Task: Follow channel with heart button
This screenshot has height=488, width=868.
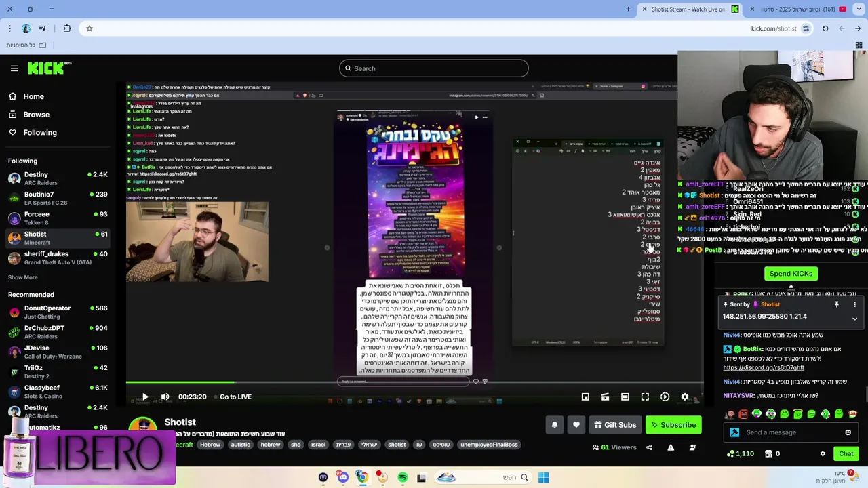Action: [576, 425]
